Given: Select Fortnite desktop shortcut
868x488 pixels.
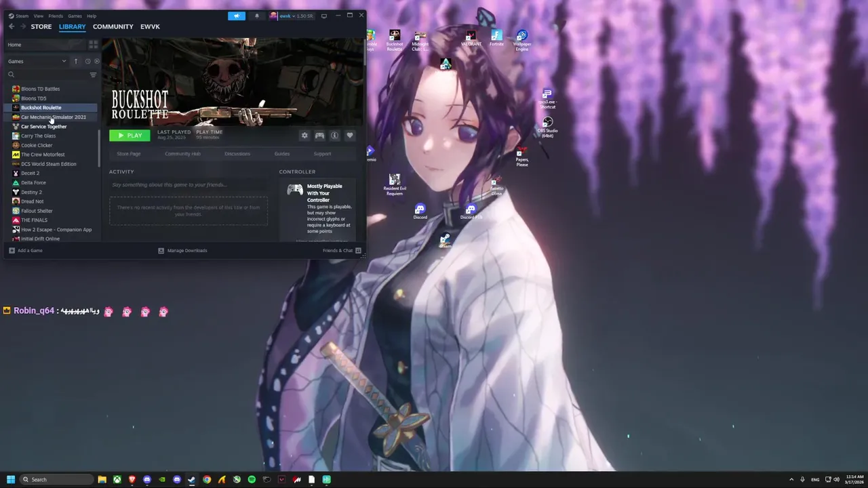Looking at the screenshot, I should coord(496,39).
